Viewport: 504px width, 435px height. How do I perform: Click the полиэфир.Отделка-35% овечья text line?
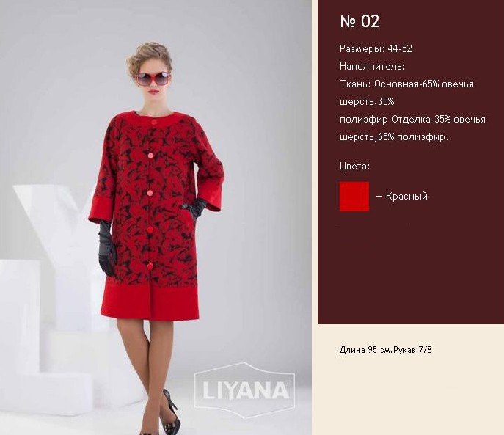pos(412,120)
